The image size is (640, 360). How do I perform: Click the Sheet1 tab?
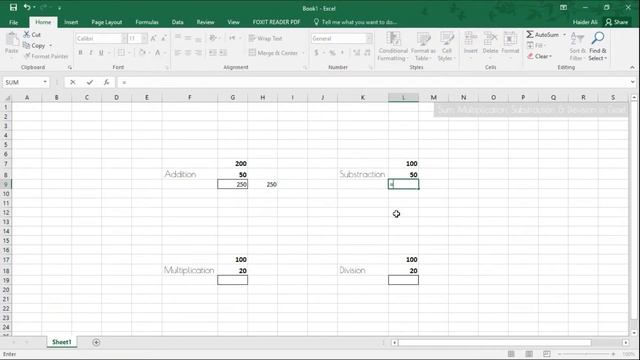click(62, 342)
